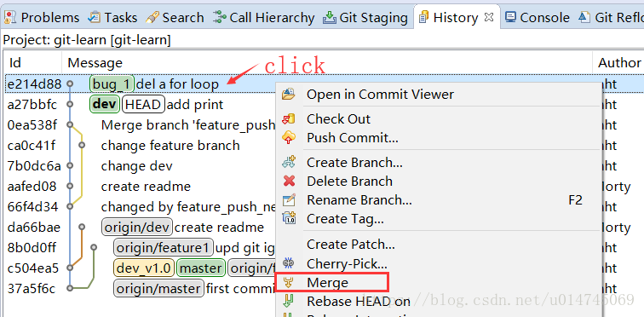Image resolution: width=644 pixels, height=317 pixels.
Task: Select commit id 8b0d0ff
Action: pos(32,248)
